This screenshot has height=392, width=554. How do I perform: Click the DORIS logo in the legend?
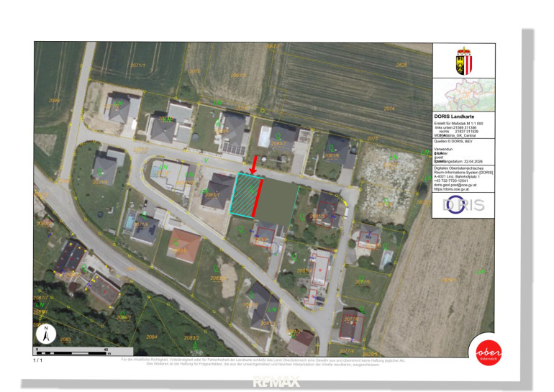pos(463,205)
